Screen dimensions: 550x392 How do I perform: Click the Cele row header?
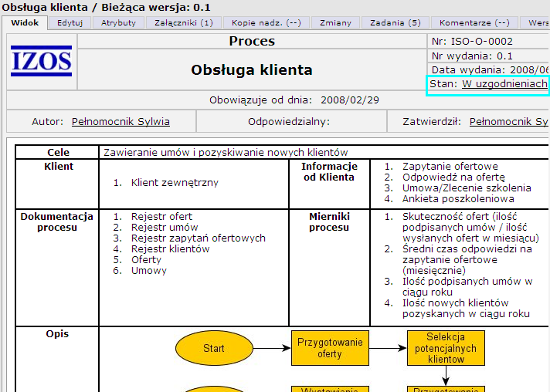[58, 152]
